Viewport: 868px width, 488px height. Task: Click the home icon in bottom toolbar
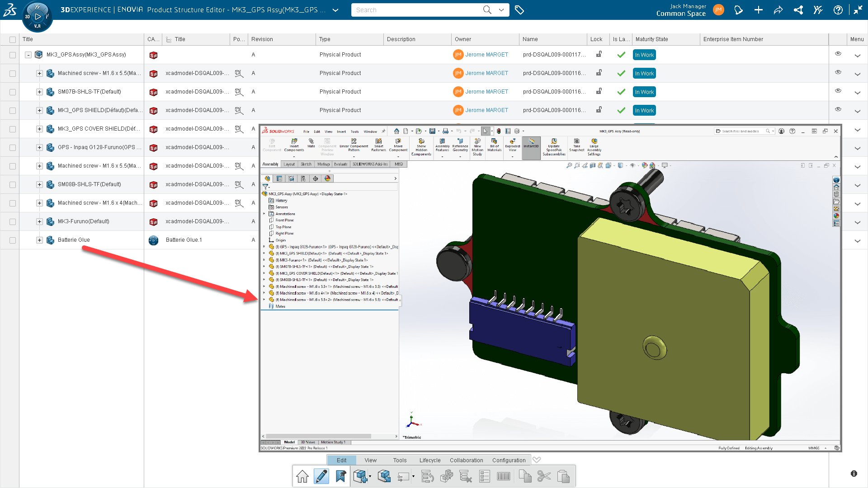click(x=302, y=476)
